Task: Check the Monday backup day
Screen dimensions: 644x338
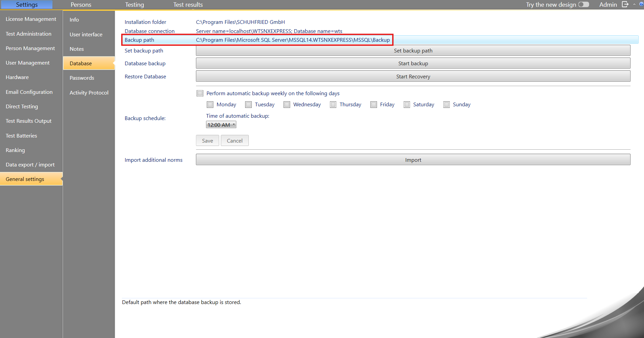Action: [x=210, y=105]
